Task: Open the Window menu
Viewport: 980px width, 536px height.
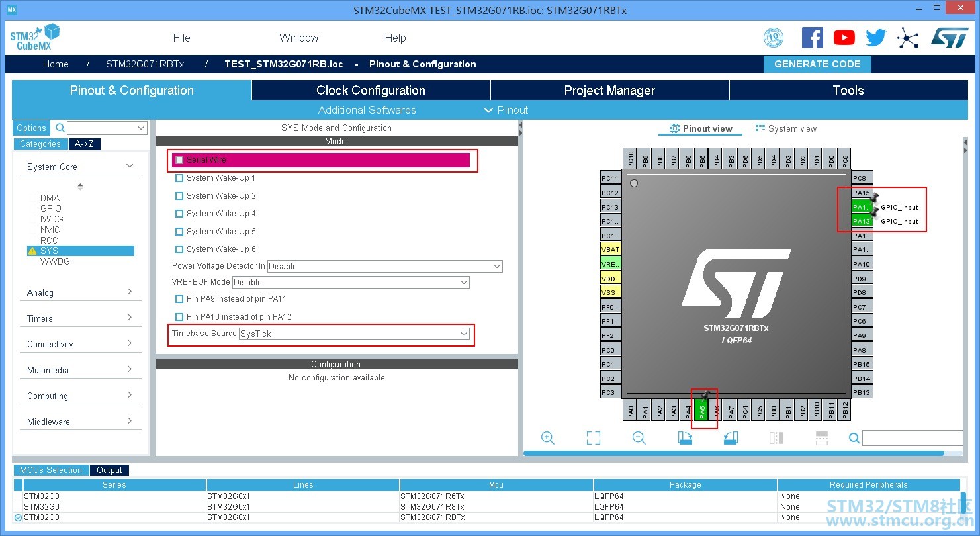Action: 298,38
